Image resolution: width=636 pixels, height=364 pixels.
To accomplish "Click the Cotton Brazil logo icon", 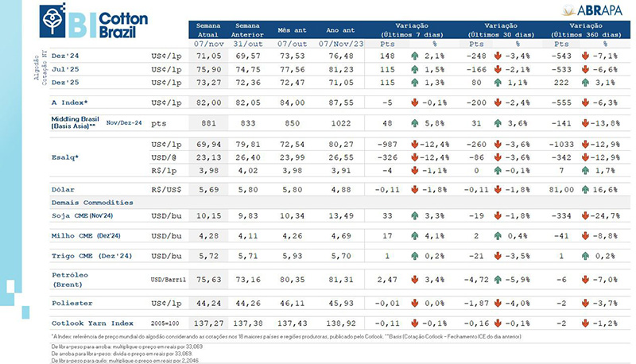I will click(x=52, y=21).
